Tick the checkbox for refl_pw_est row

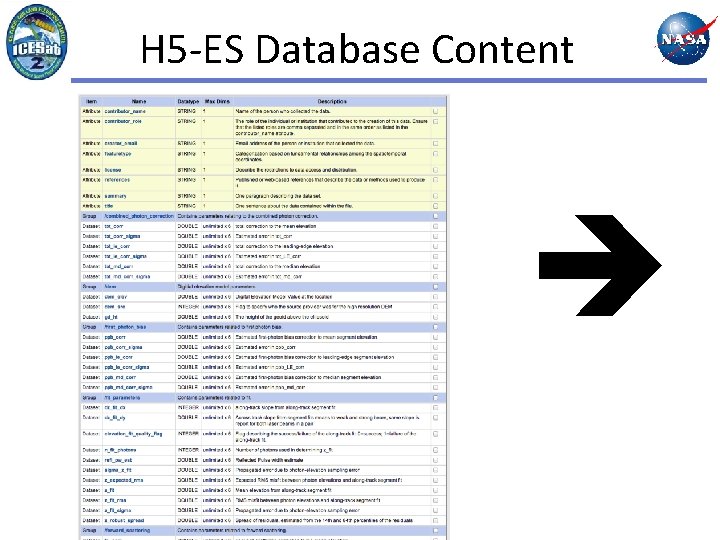pyautogui.click(x=435, y=460)
